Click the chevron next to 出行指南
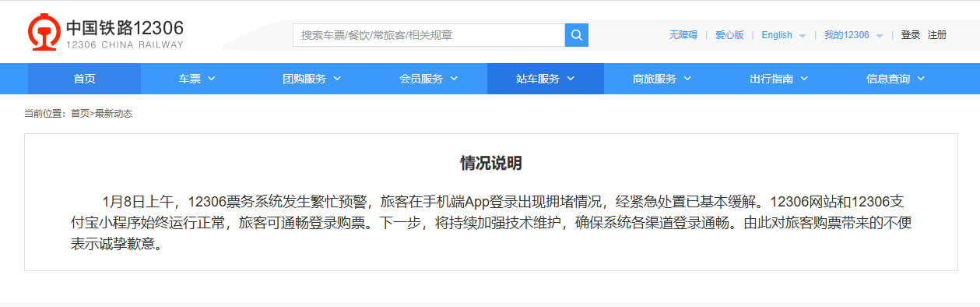The image size is (980, 307). click(x=804, y=79)
